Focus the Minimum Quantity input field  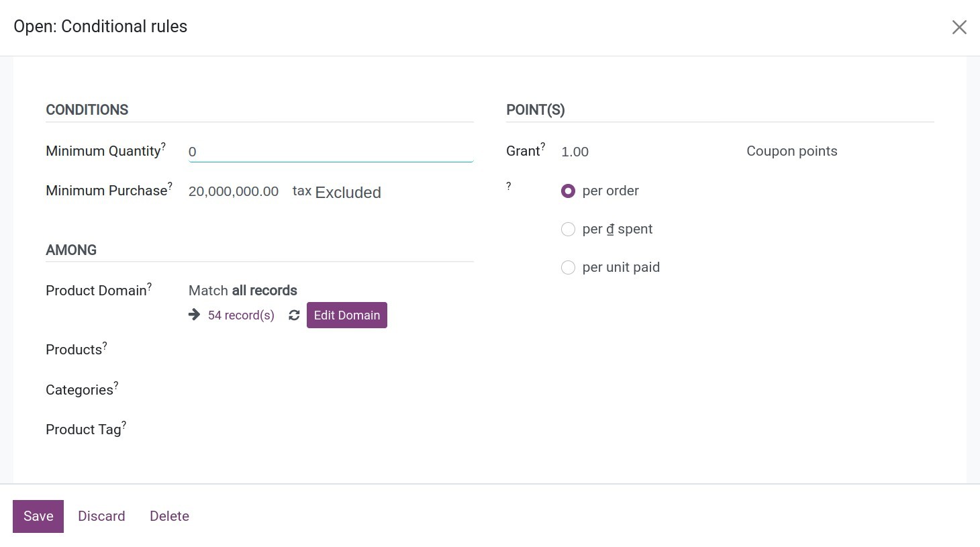pyautogui.click(x=330, y=152)
